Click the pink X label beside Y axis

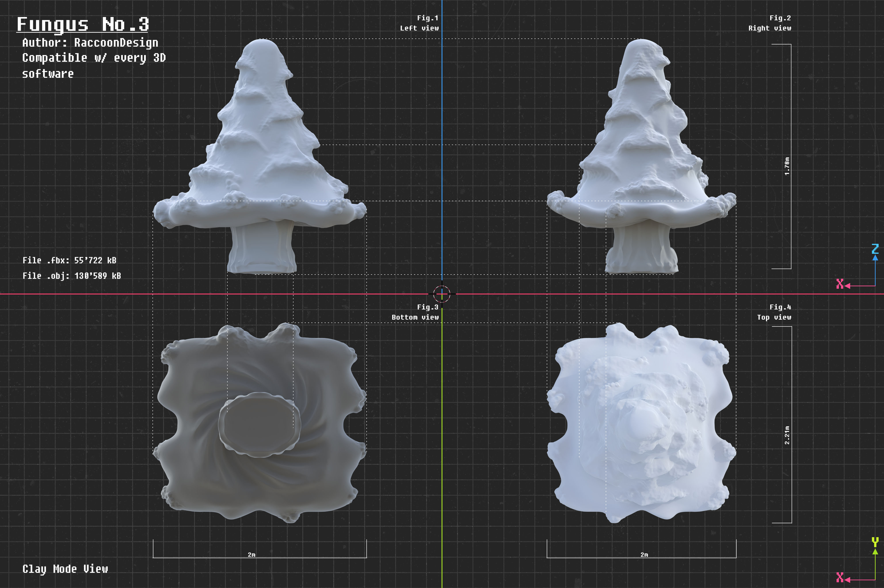pyautogui.click(x=840, y=577)
